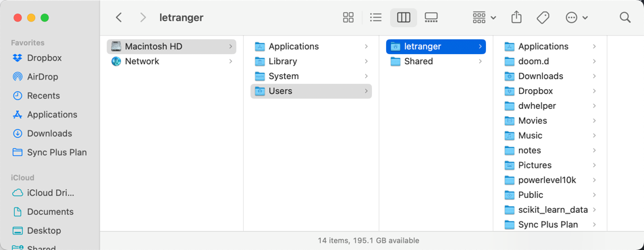Select the Movies folder
The image size is (644, 250).
pyautogui.click(x=550, y=120)
